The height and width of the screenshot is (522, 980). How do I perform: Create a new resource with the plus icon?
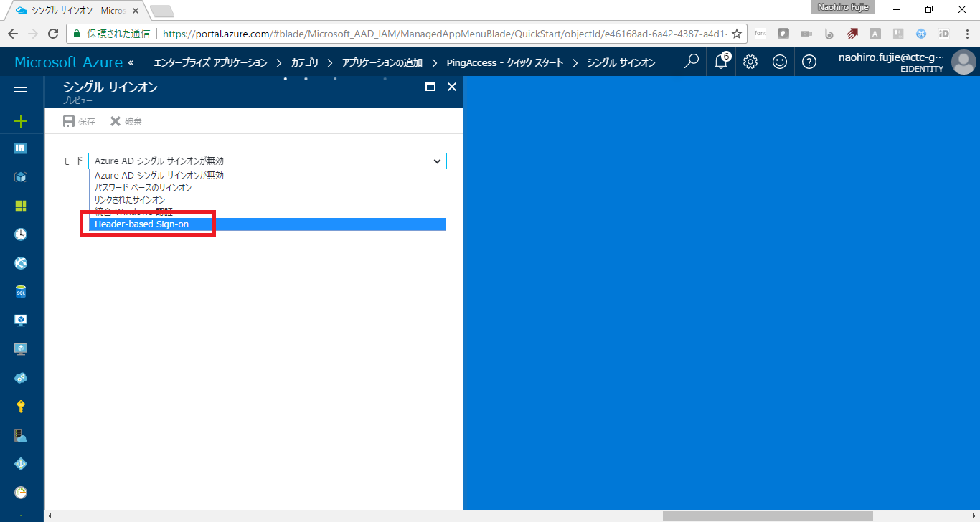click(x=22, y=120)
